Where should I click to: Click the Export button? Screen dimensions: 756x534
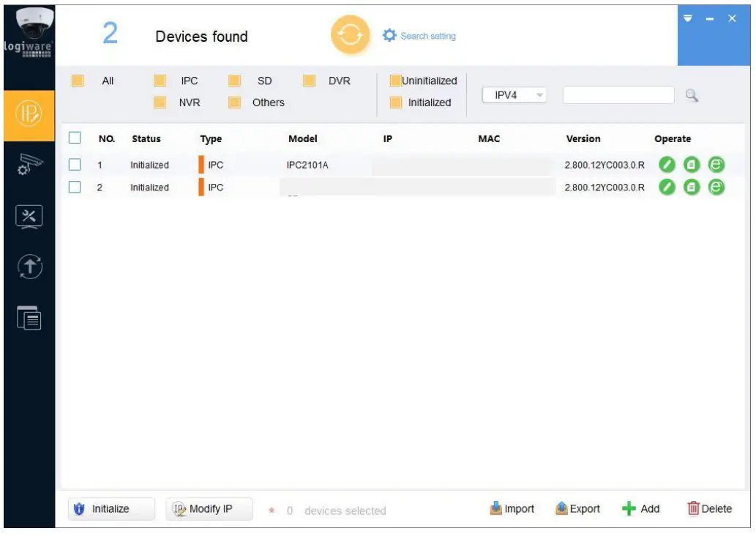coord(577,509)
